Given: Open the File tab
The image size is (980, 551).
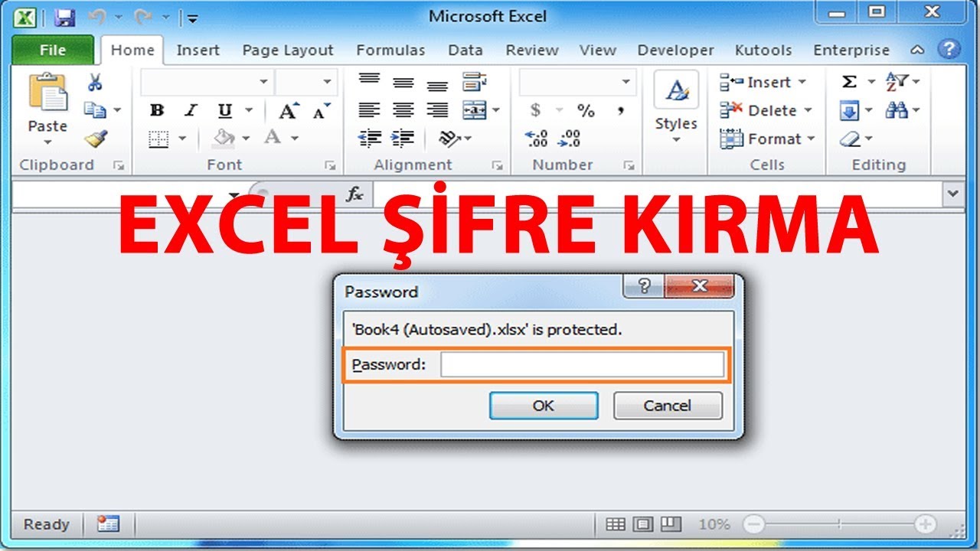Looking at the screenshot, I should [x=53, y=50].
